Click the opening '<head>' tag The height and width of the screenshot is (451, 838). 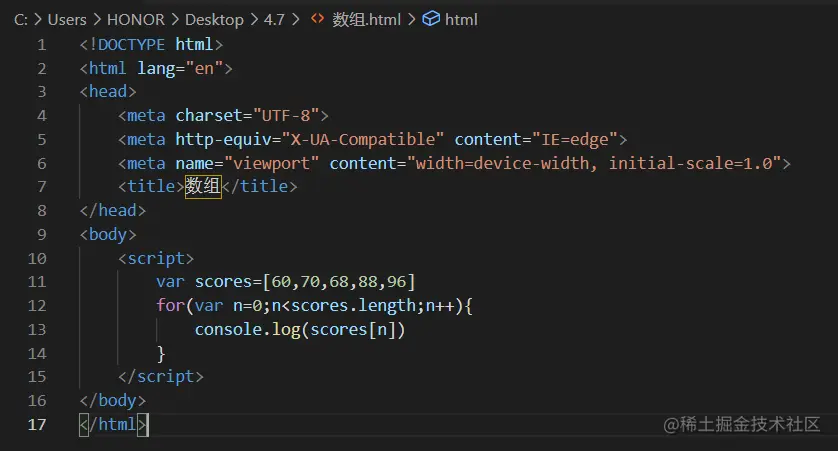click(108, 91)
